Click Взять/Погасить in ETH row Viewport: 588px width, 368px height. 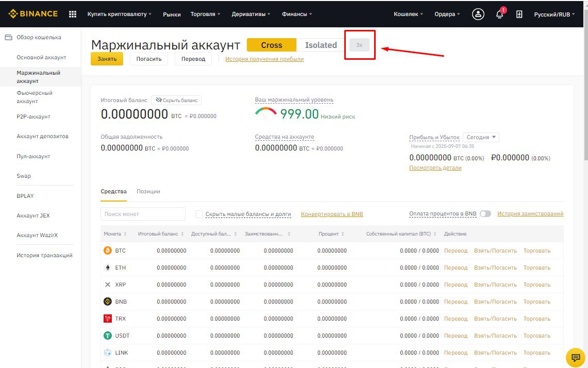click(495, 267)
